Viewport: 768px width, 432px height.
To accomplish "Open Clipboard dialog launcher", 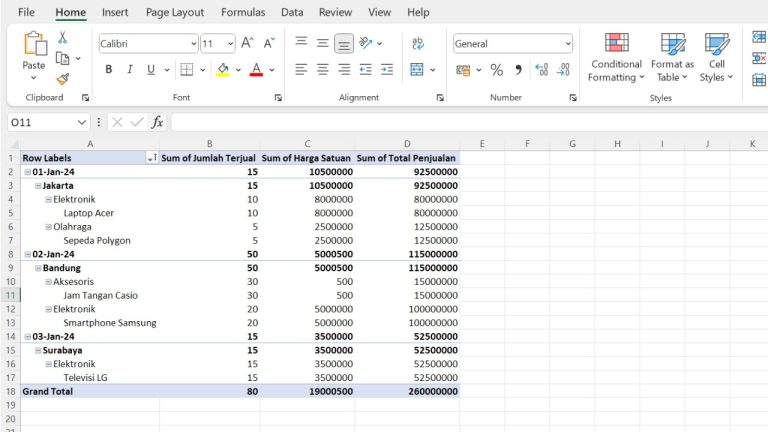I will click(85, 98).
